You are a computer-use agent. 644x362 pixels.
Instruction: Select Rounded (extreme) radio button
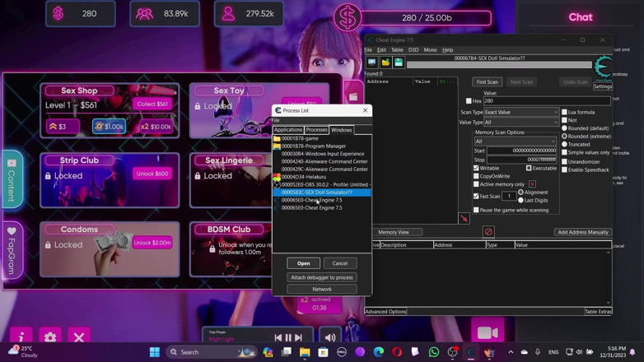(x=564, y=137)
